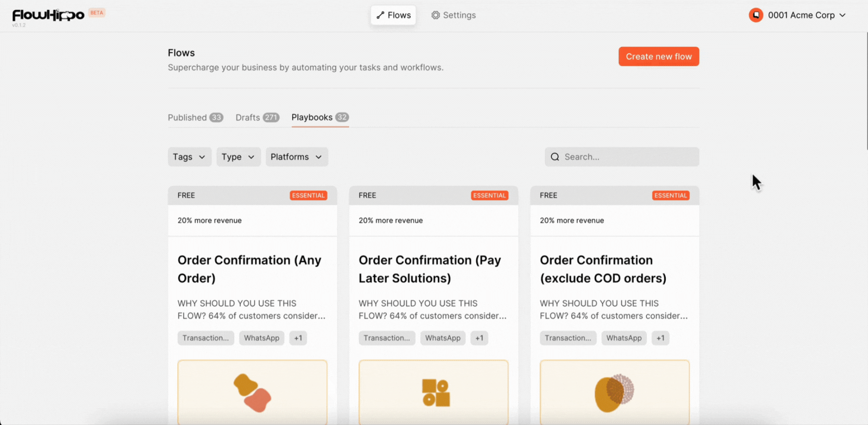This screenshot has width=868, height=425.
Task: Click +1 tag on Pay Later Solutions card
Action: [479, 338]
